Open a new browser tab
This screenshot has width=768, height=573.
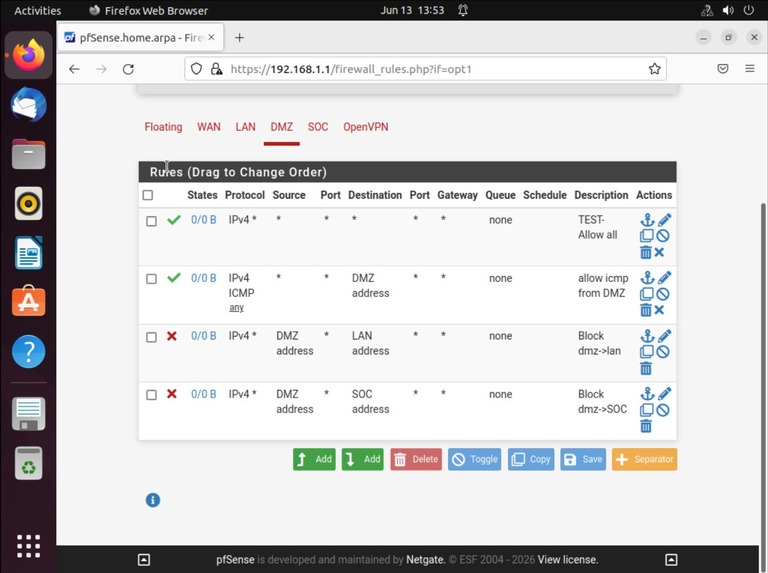(240, 38)
